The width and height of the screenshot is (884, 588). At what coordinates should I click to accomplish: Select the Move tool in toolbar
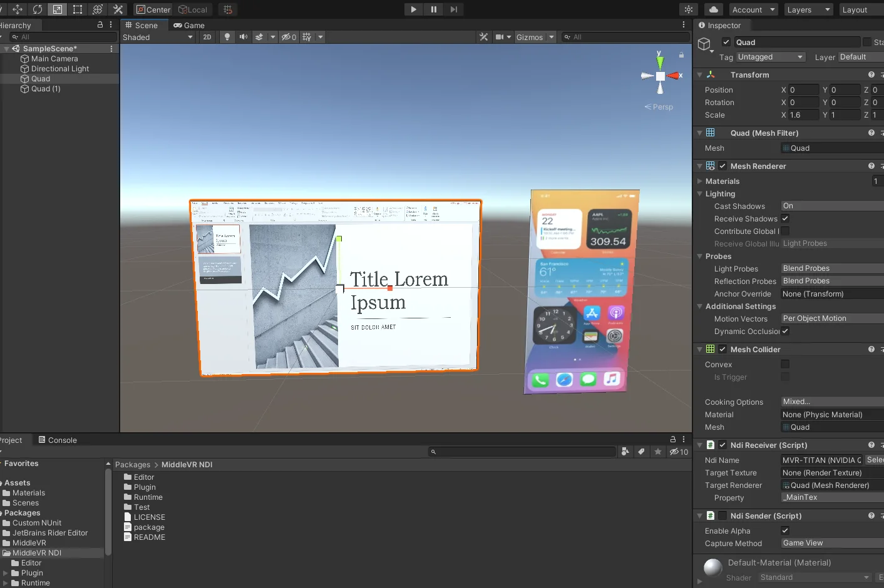(18, 9)
